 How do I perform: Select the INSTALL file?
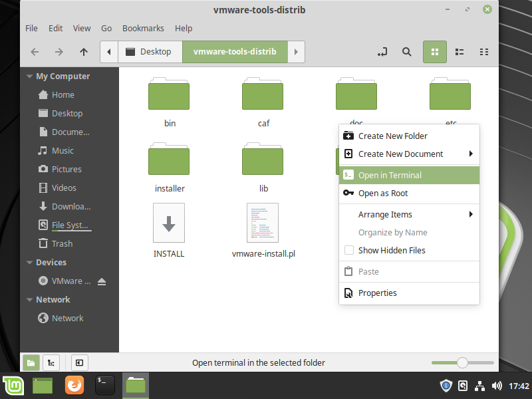pos(169,231)
